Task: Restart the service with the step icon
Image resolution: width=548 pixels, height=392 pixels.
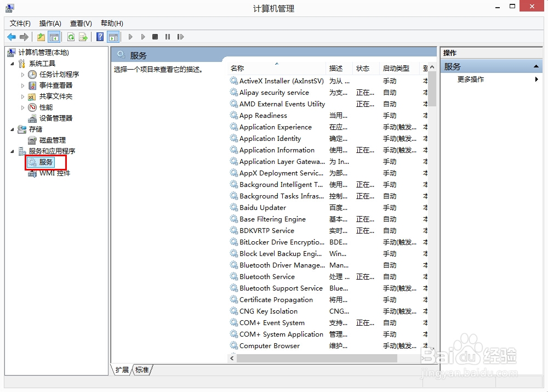Action: coord(181,37)
